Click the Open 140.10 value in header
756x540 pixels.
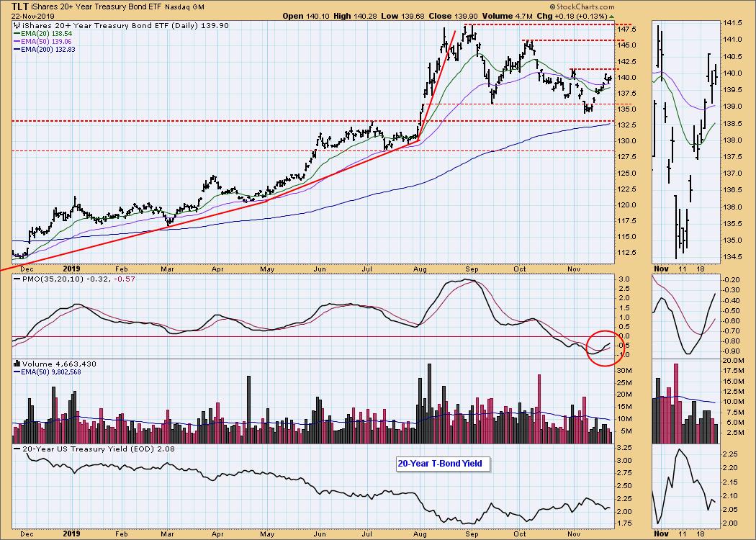[x=306, y=16]
